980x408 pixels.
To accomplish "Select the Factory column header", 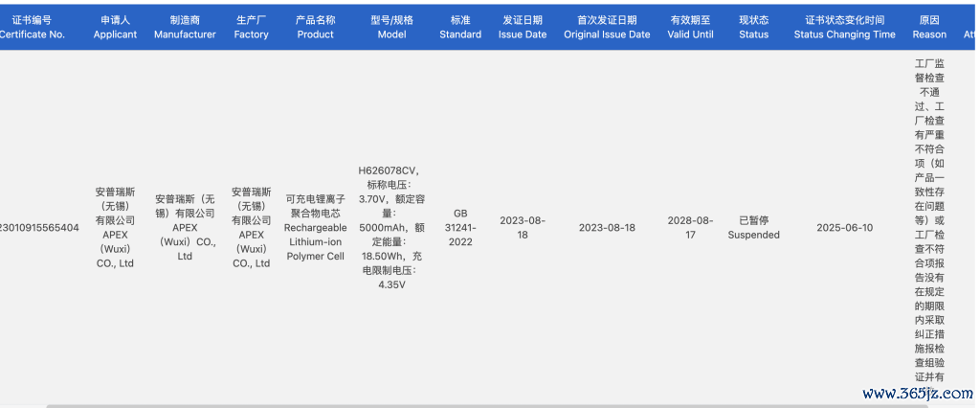I will point(252,28).
